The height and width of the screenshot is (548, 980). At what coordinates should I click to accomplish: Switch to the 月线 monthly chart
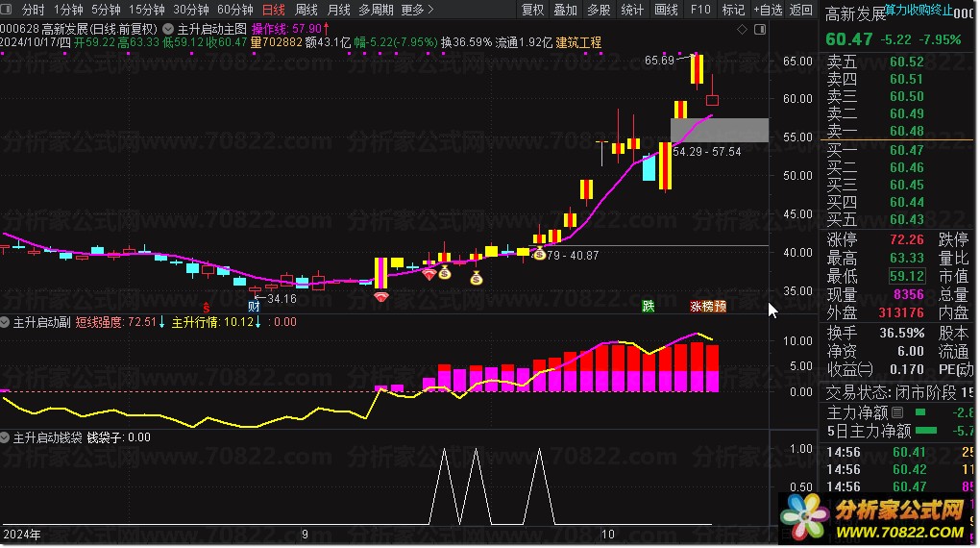339,10
